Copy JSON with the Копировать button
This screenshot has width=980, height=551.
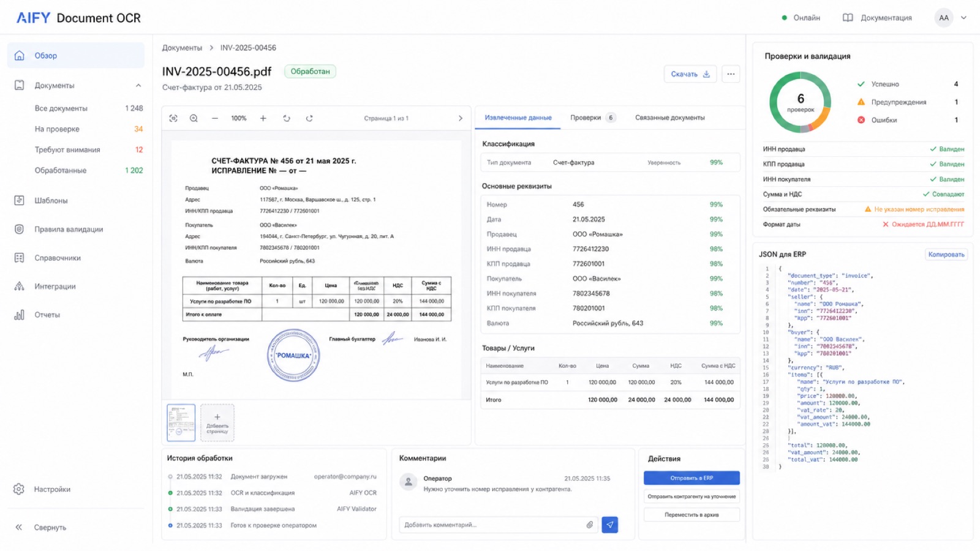[946, 255]
